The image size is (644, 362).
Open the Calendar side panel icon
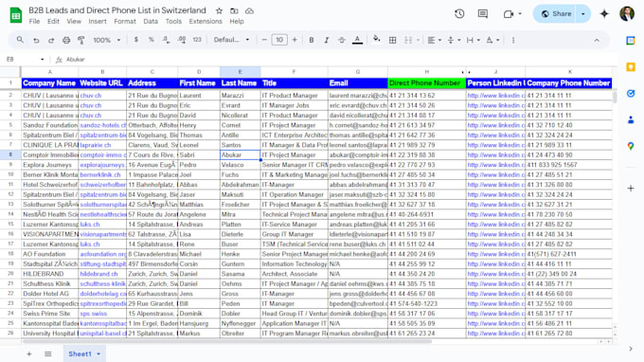[x=631, y=40]
